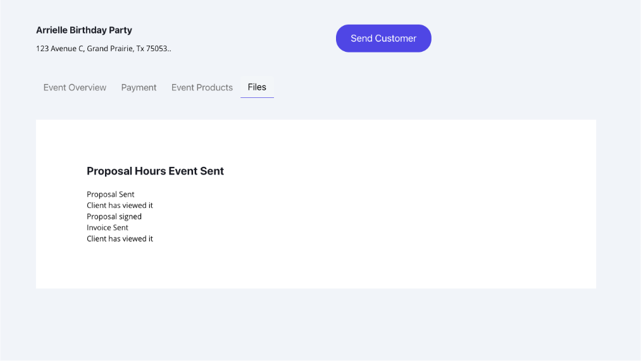The image size is (641, 364).
Task: Click the last Client has viewed it entry
Action: [x=120, y=239]
